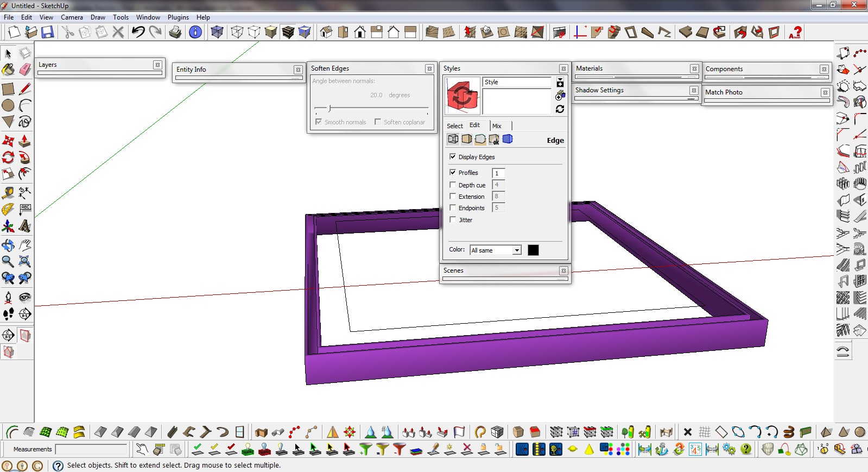Click the black edge color swatch
The height and width of the screenshot is (472, 868).
[533, 250]
